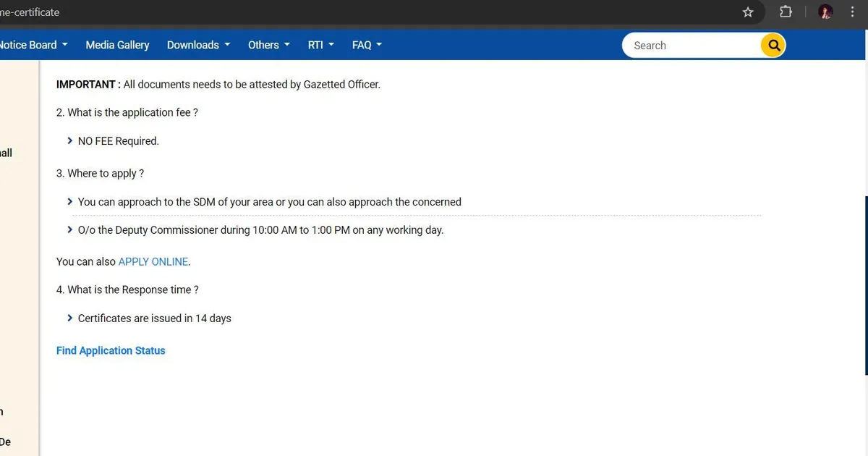The width and height of the screenshot is (868, 456).
Task: Click the SDM approach instruction text line
Action: [x=269, y=202]
